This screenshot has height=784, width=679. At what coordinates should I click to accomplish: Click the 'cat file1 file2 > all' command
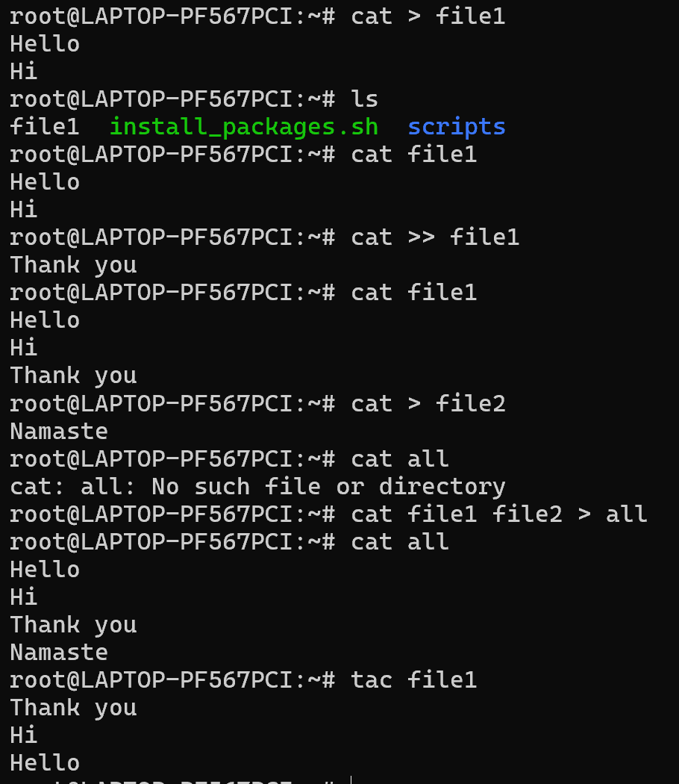[498, 514]
